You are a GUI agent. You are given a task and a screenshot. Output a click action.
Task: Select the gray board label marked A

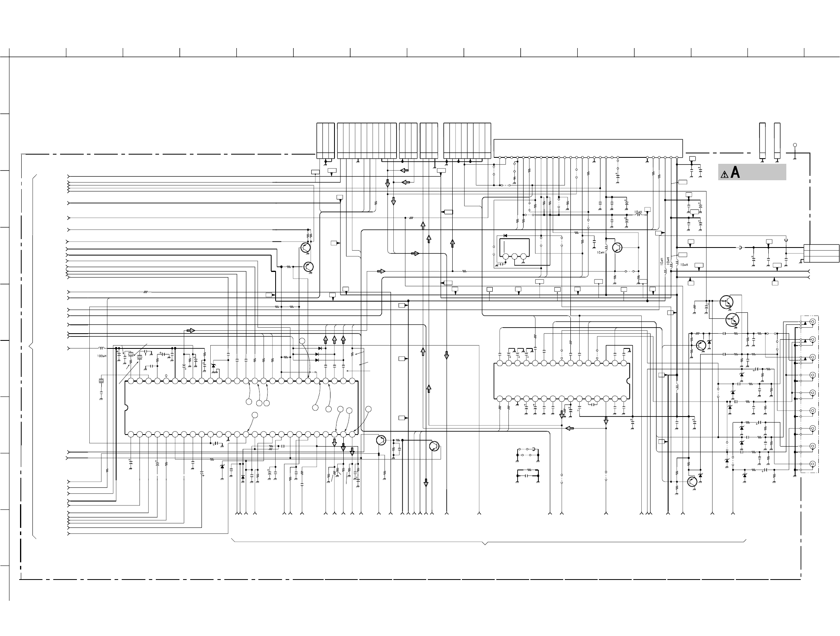click(752, 172)
